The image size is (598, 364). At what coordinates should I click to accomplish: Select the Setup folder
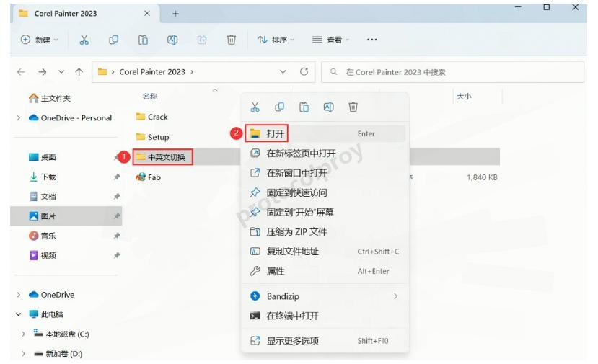click(x=152, y=137)
